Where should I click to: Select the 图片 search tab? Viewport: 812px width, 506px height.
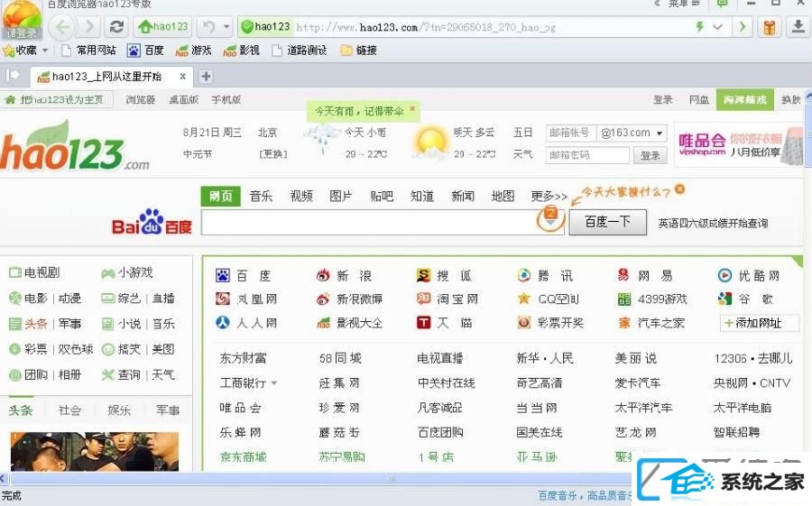click(x=341, y=197)
